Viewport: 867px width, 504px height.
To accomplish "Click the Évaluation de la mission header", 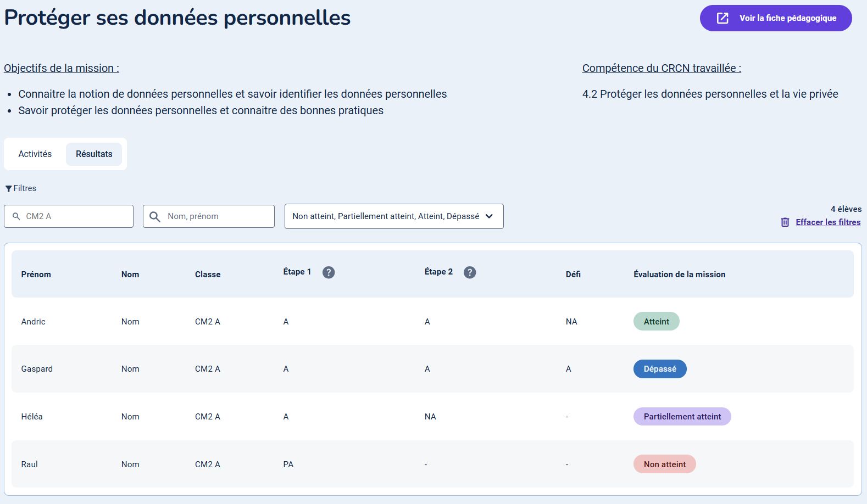I will [x=680, y=275].
